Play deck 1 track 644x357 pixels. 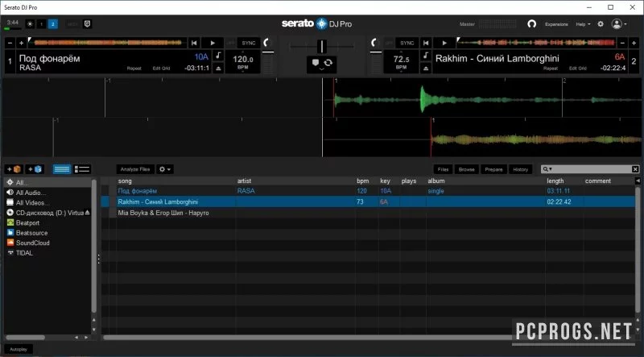point(213,43)
